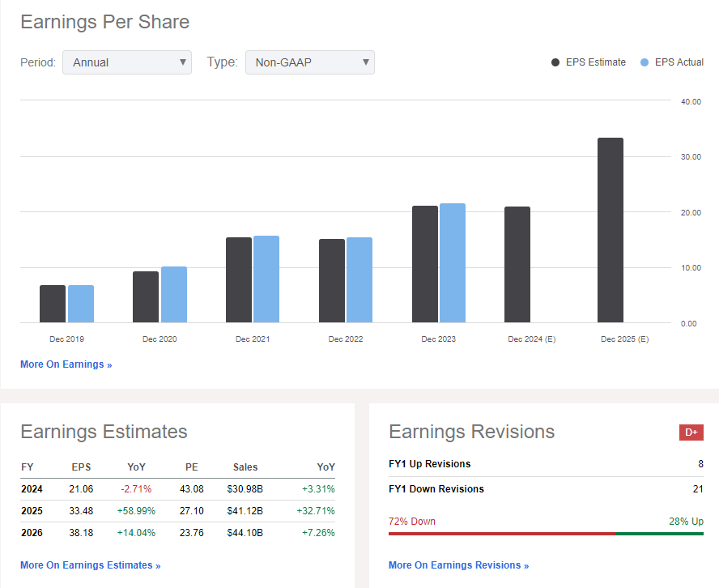Open the Period dropdown showing Annual
The image size is (719, 588).
127,62
